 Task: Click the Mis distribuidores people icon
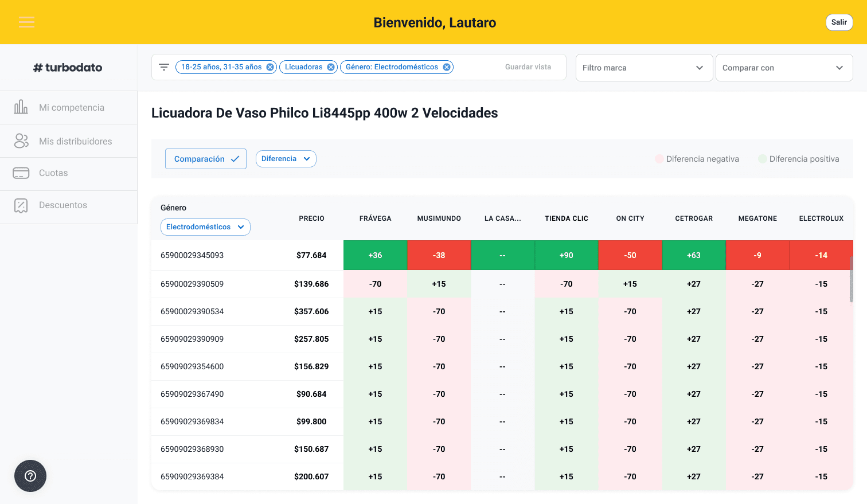pos(21,141)
